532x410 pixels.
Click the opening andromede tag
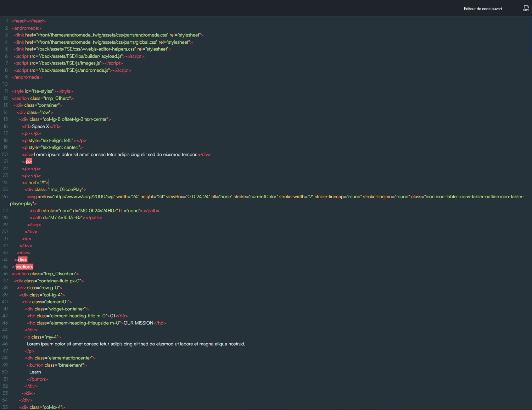coord(26,28)
